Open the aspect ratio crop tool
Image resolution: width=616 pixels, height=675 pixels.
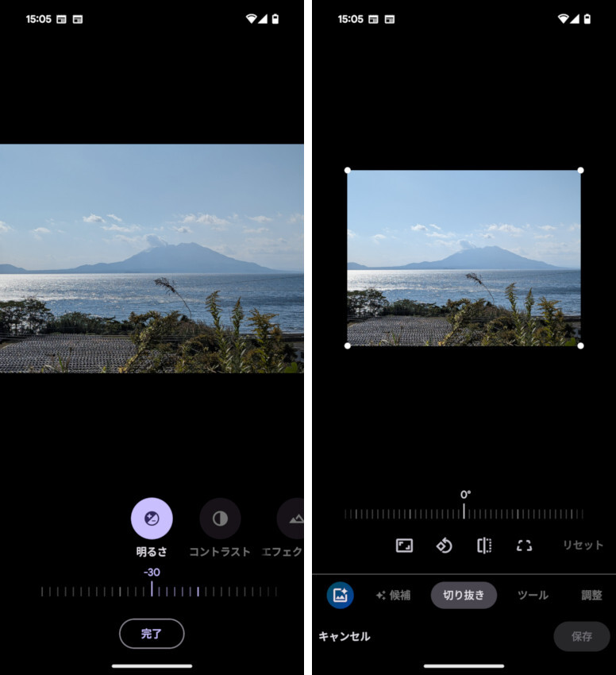coord(404,546)
